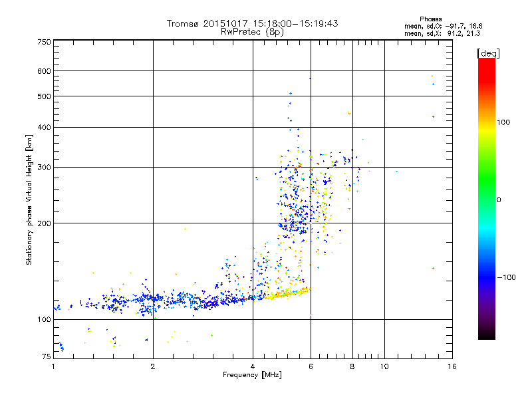
Task: Click the x-axis tick label '6'
Action: click(311, 366)
